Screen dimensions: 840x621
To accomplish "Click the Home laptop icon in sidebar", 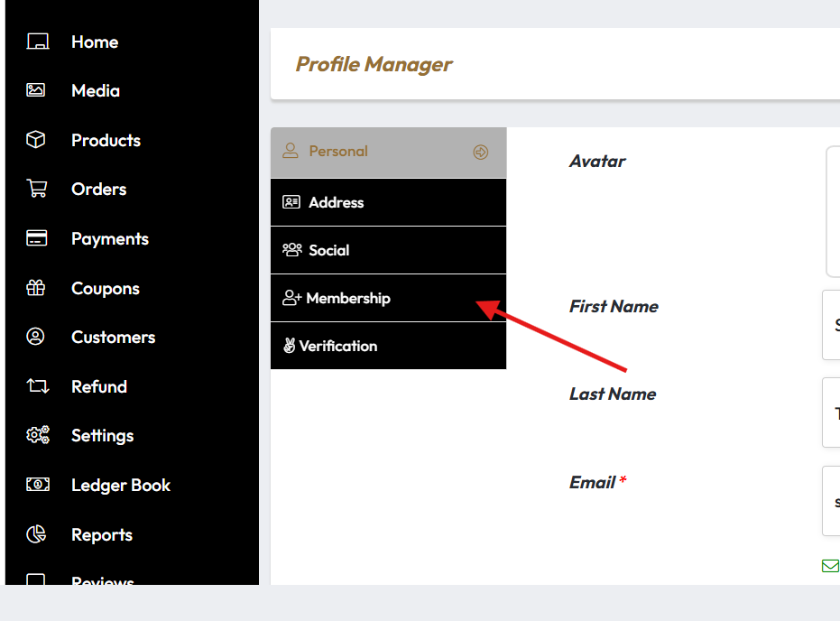I will click(37, 42).
